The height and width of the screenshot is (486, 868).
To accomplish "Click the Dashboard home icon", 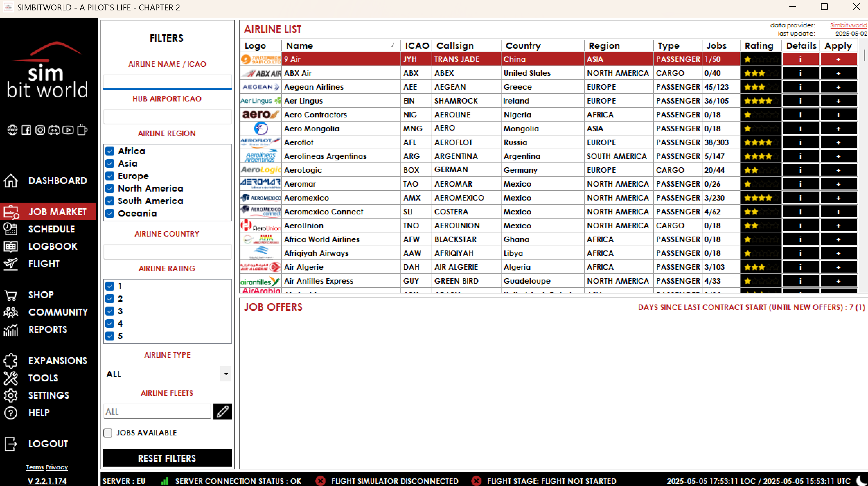I will coord(11,180).
